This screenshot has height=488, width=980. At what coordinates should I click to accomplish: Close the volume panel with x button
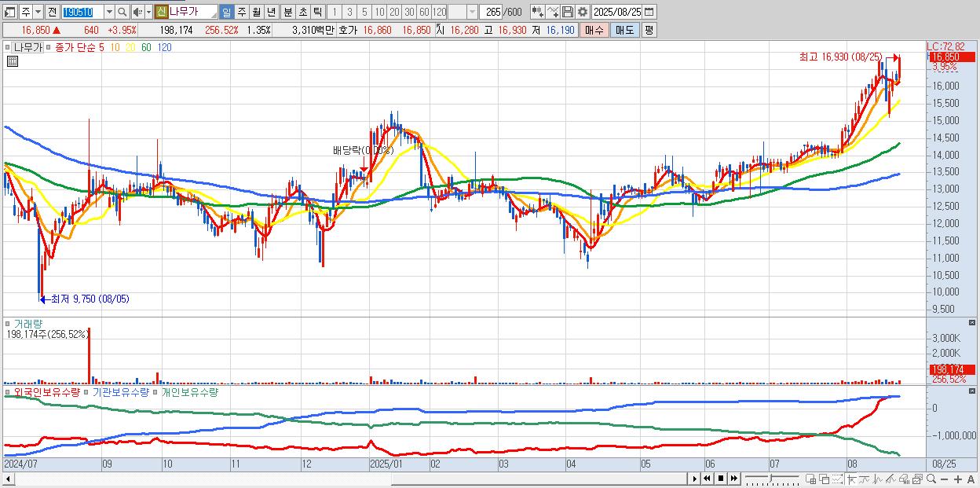pyautogui.click(x=973, y=322)
